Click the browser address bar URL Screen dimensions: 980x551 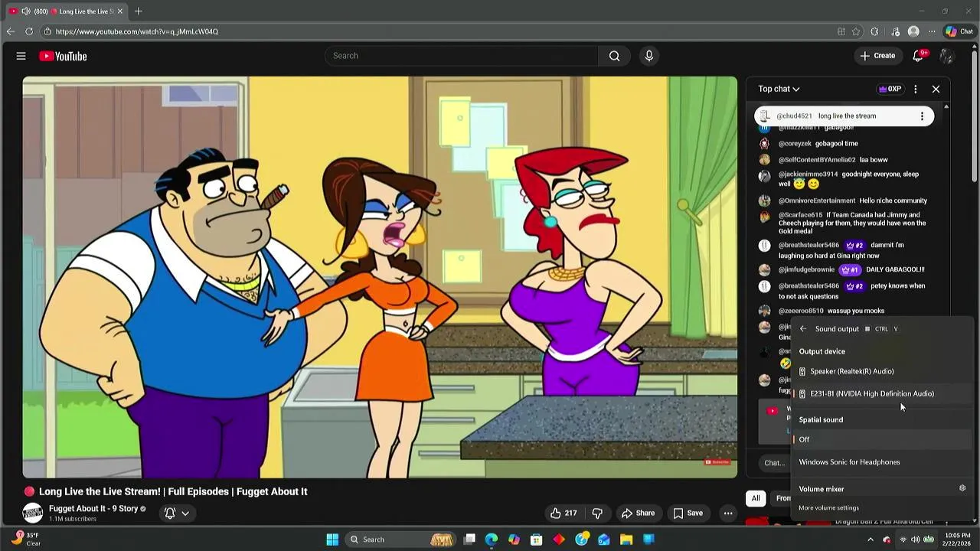pos(136,31)
